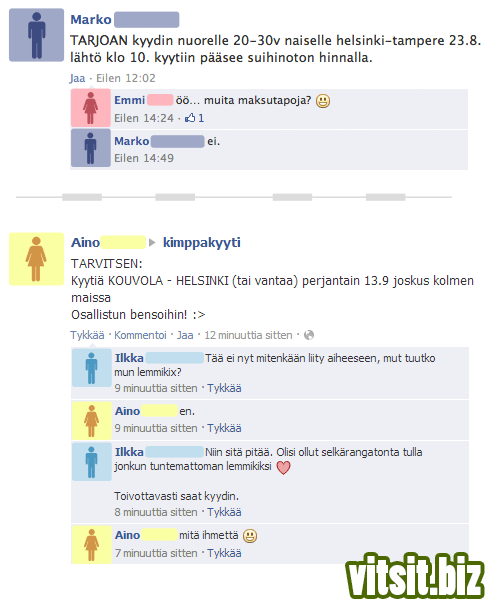
Task: Click the heart emoji in Ilkka's comment
Action: click(283, 467)
